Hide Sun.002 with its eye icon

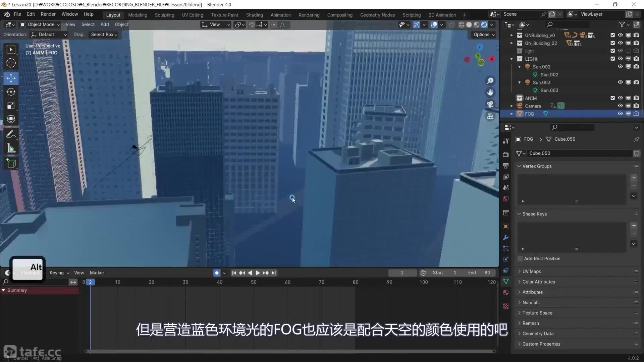pyautogui.click(x=620, y=67)
